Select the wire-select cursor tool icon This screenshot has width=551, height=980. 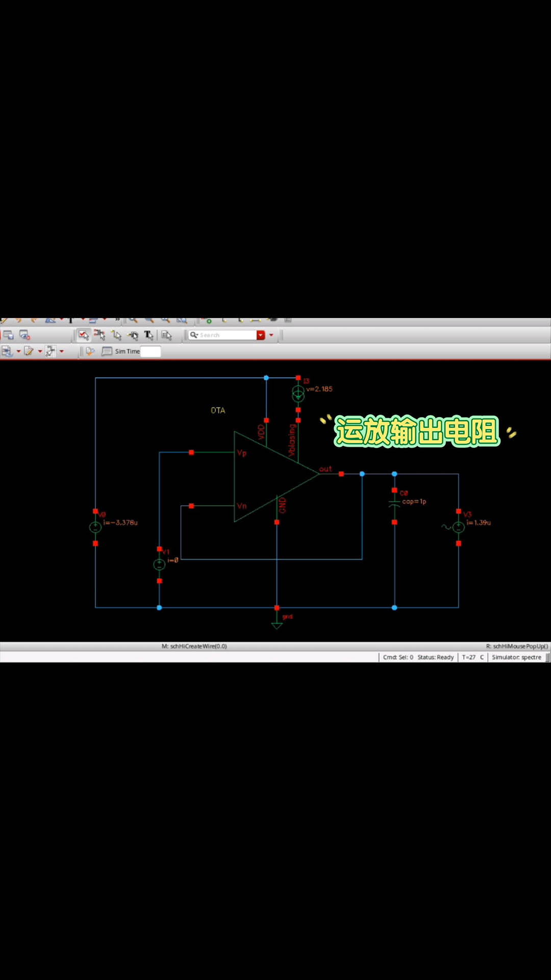click(133, 335)
